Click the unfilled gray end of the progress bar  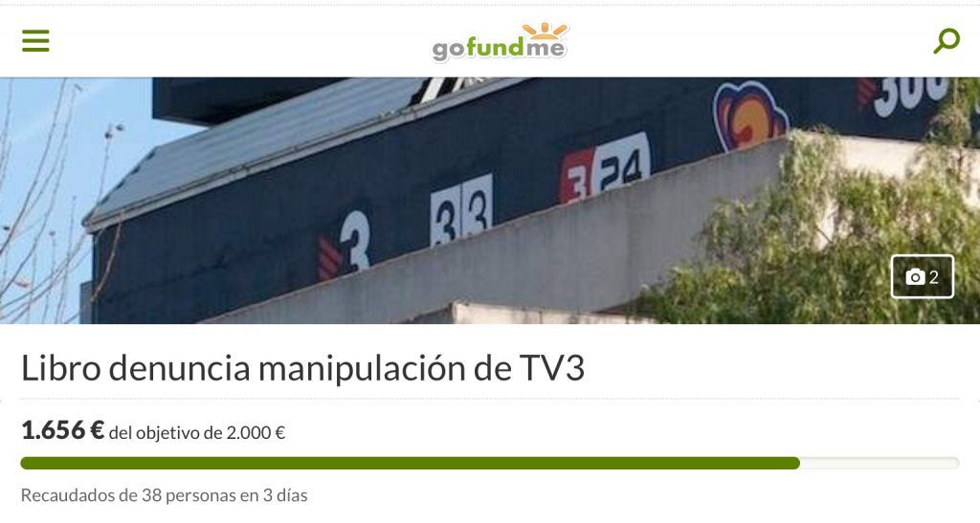[880, 463]
